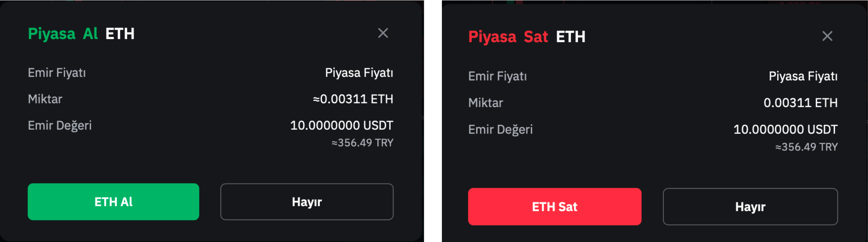The width and height of the screenshot is (868, 242).
Task: Click Emir Fiyatı label in buy dialog
Action: pos(57,73)
